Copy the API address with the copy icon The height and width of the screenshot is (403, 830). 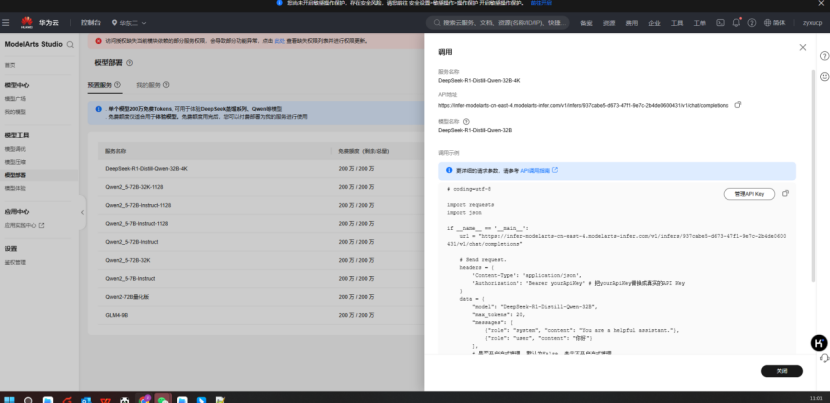pyautogui.click(x=737, y=105)
